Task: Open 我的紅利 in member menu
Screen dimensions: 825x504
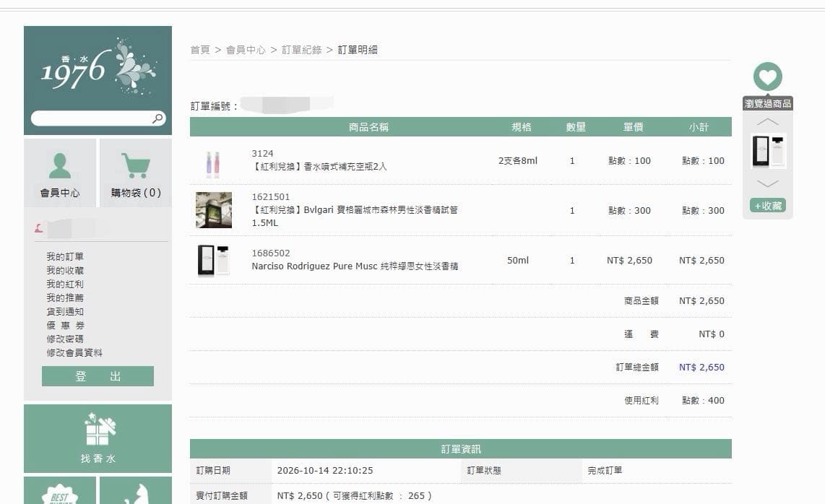Action: 65,284
